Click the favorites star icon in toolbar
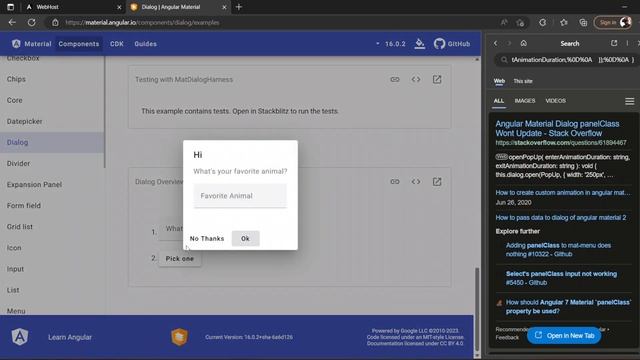The image size is (640, 360). (564, 22)
